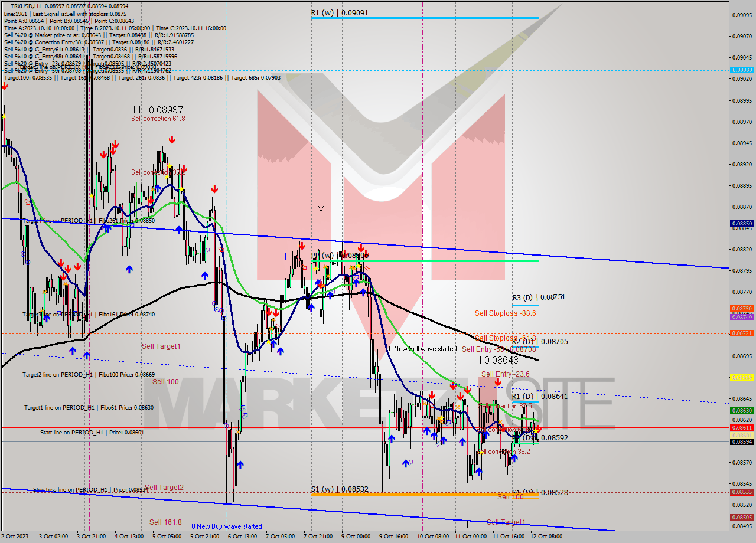The width and height of the screenshot is (756, 543).
Task: Select the 'R3 (D) | 0.08754' label
Action: (538, 297)
